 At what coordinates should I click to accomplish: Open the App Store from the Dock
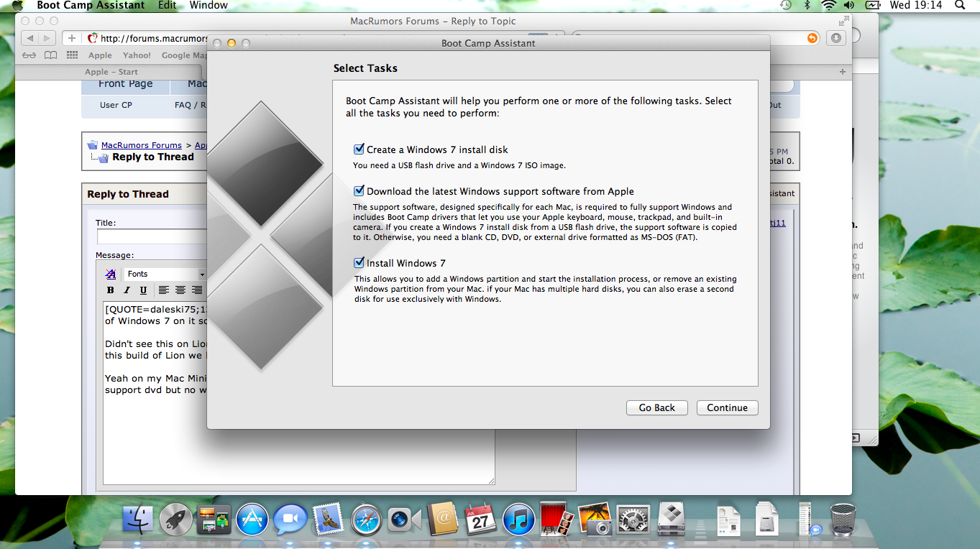pos(252,519)
